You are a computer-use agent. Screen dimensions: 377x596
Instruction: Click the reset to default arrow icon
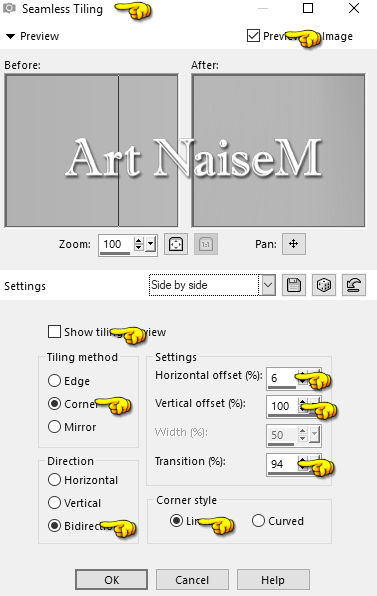click(353, 285)
